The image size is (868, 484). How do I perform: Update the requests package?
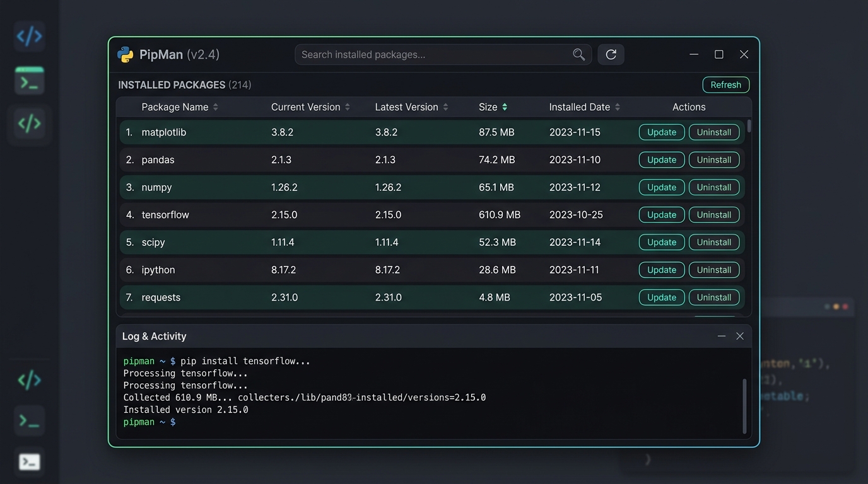[662, 297]
